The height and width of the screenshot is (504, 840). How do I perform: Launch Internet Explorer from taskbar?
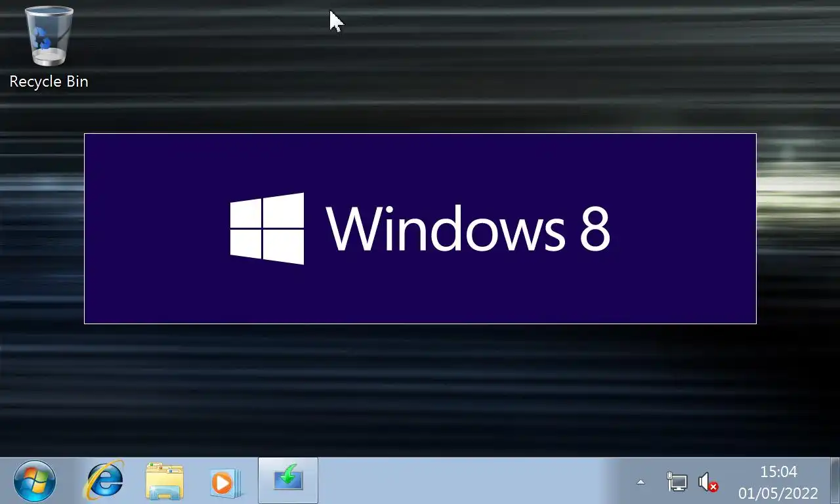[x=105, y=481]
